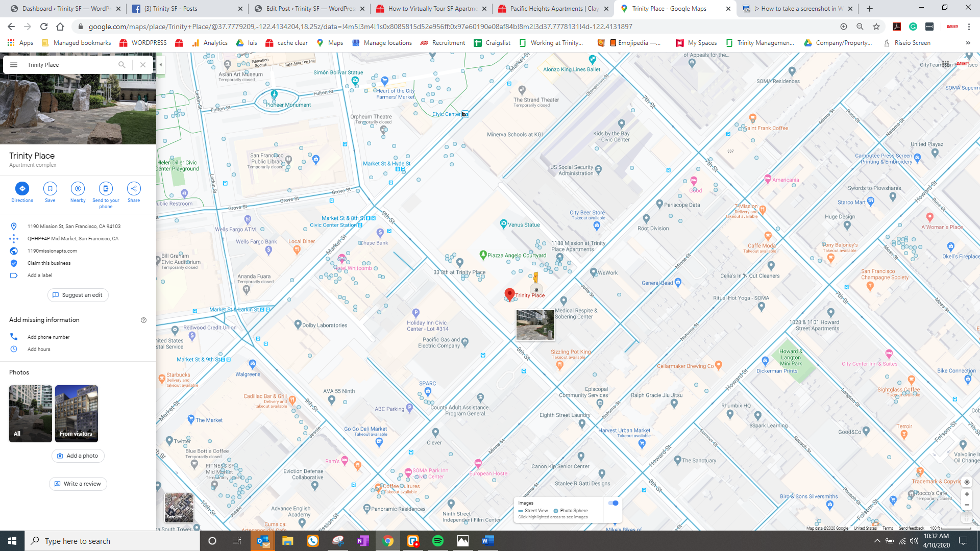Screen dimensions: 980x551
Task: Switch to Edit Post WordPress tab
Action: coord(309,9)
